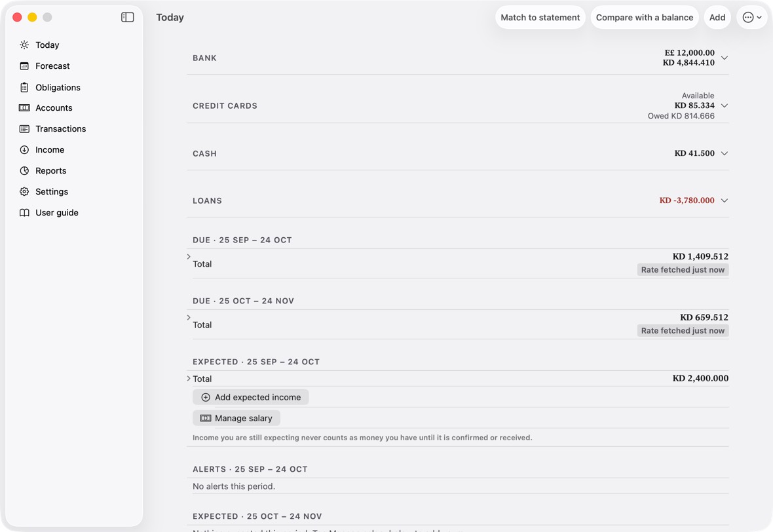Click the KD 41.500 cash balance
This screenshot has height=532, width=773.
click(694, 153)
